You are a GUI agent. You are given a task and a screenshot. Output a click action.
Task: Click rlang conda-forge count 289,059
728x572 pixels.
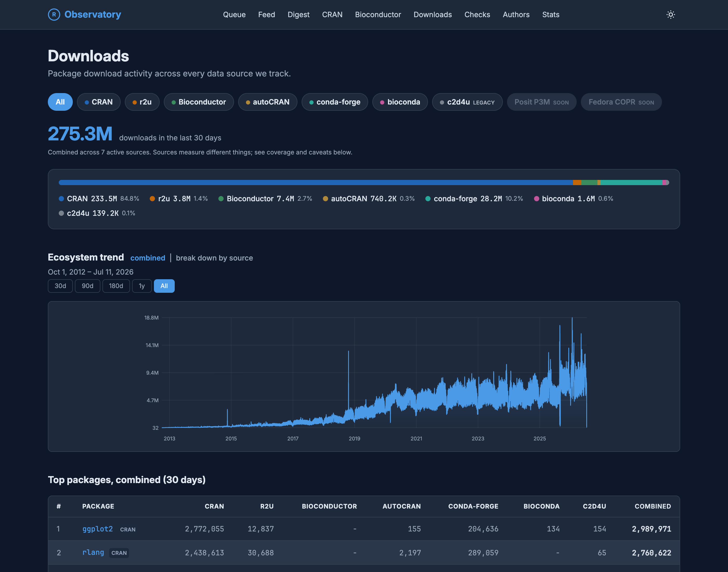tap(483, 552)
